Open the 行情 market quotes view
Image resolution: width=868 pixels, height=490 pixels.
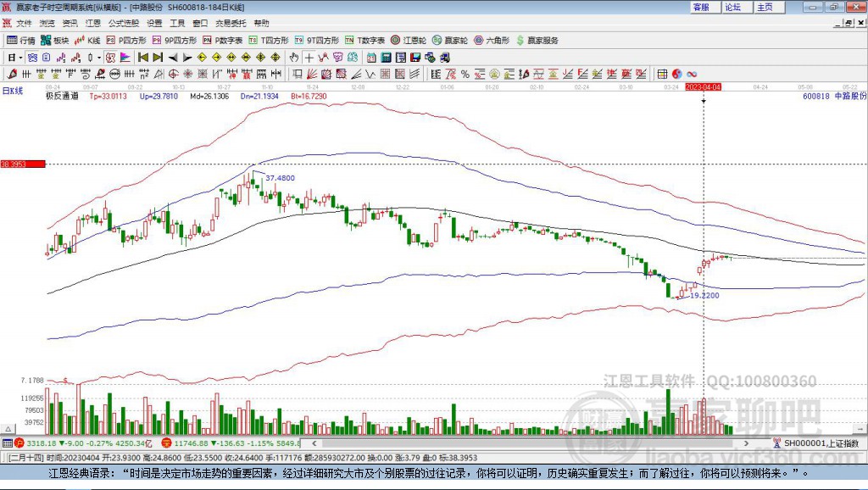tap(21, 41)
